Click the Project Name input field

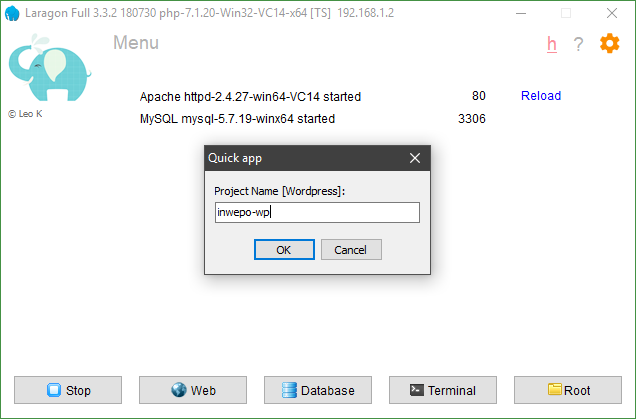pos(317,212)
